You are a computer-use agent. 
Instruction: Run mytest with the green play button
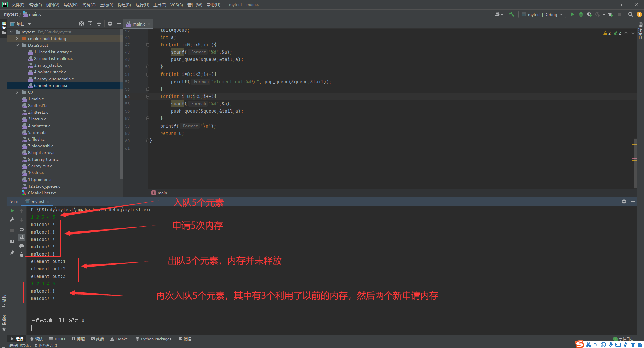pyautogui.click(x=572, y=14)
